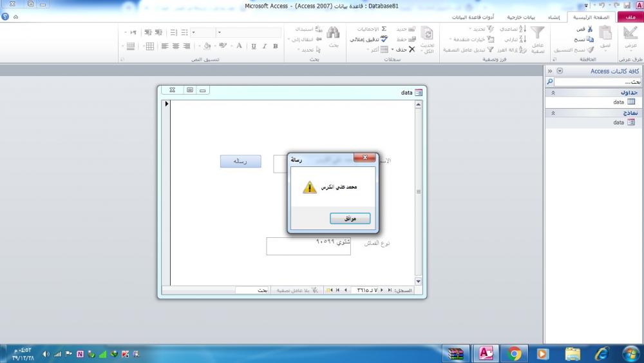This screenshot has height=363, width=644.
Task: Click the نوع القماش text field
Action: coord(308,246)
